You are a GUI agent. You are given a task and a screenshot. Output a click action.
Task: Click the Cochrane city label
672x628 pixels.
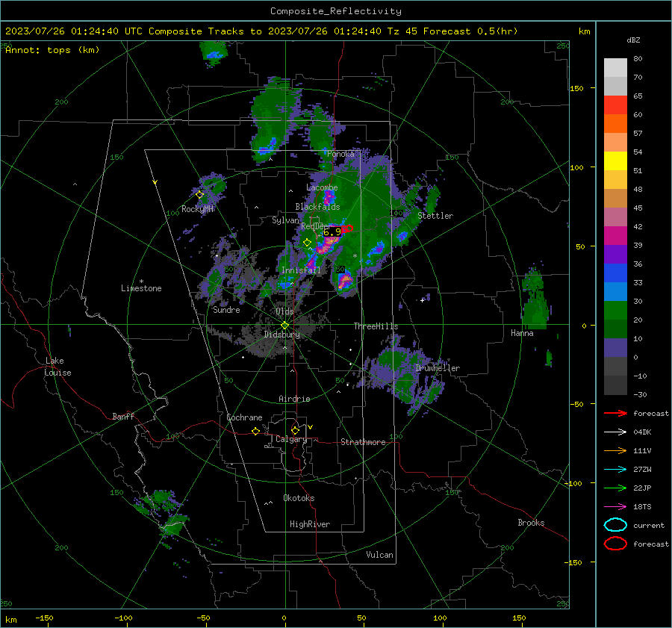[x=244, y=417]
